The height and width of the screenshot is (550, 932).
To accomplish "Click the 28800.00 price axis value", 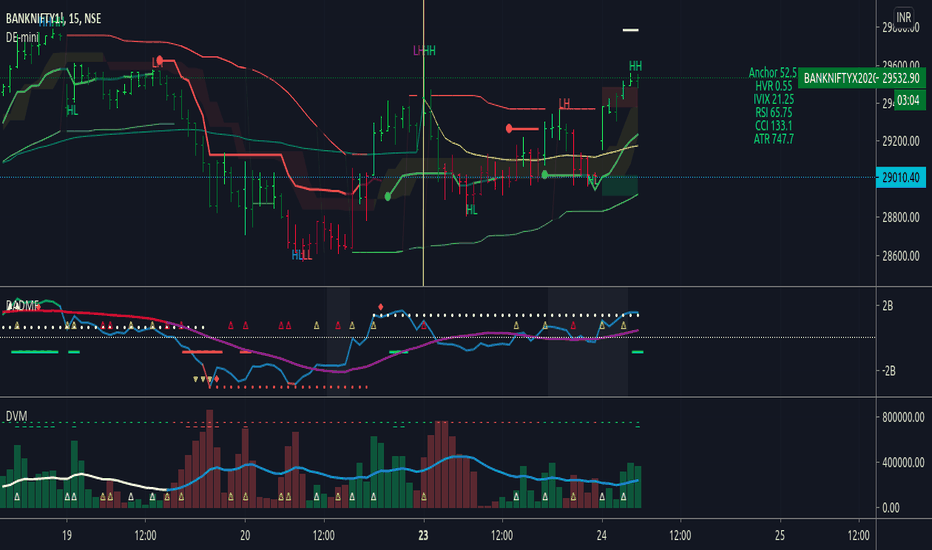I will [x=900, y=218].
